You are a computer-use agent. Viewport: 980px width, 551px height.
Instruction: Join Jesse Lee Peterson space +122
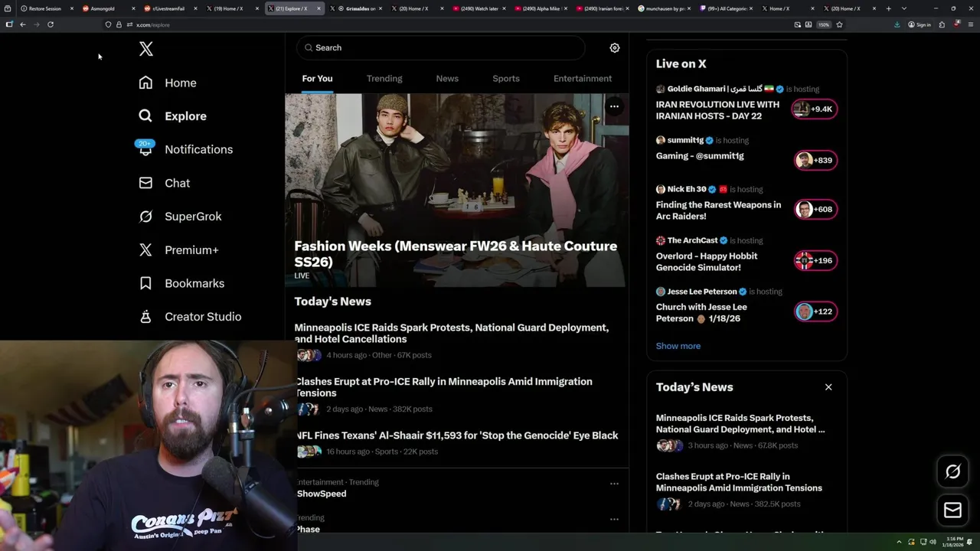[815, 311]
